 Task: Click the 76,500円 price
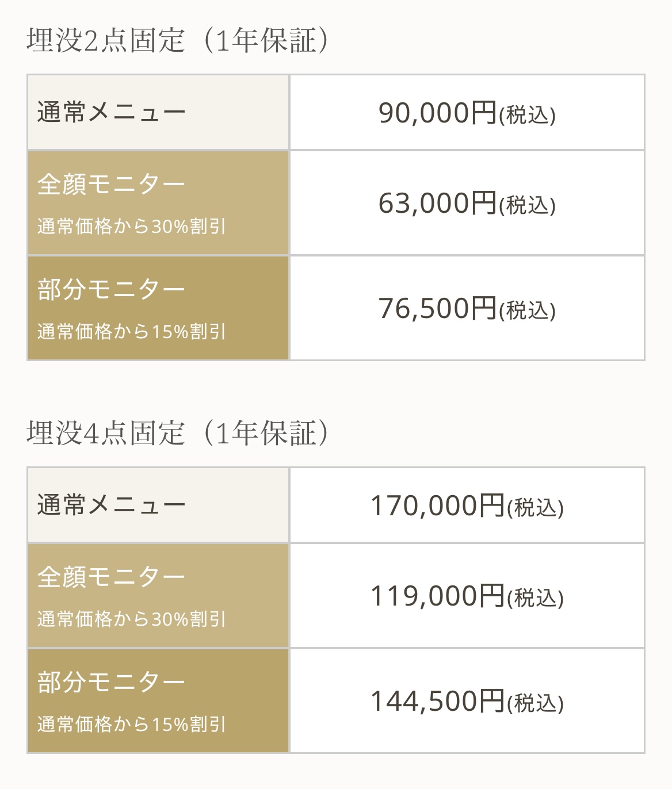click(x=437, y=309)
